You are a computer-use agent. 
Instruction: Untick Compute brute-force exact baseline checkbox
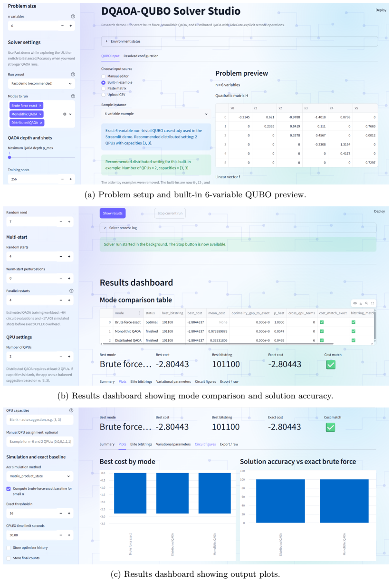pos(9,488)
